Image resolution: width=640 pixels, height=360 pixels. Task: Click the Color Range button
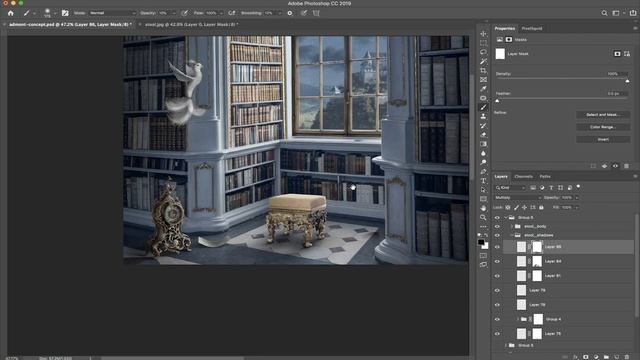(x=603, y=127)
